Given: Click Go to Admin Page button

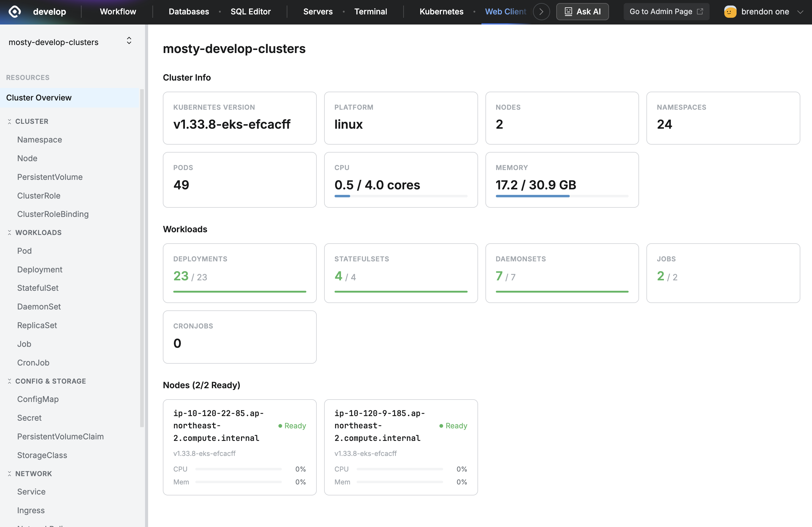Looking at the screenshot, I should [x=666, y=12].
